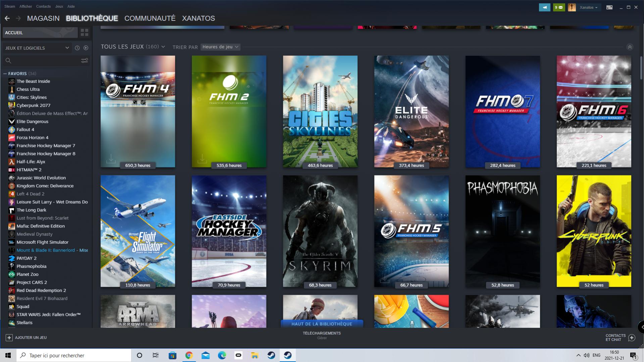
Task: Select Cities Skylines game cover
Action: pos(320,111)
